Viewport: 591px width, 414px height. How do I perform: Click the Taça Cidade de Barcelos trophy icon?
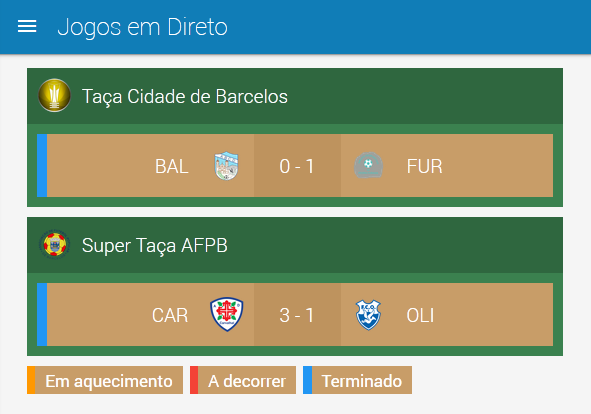coord(54,96)
